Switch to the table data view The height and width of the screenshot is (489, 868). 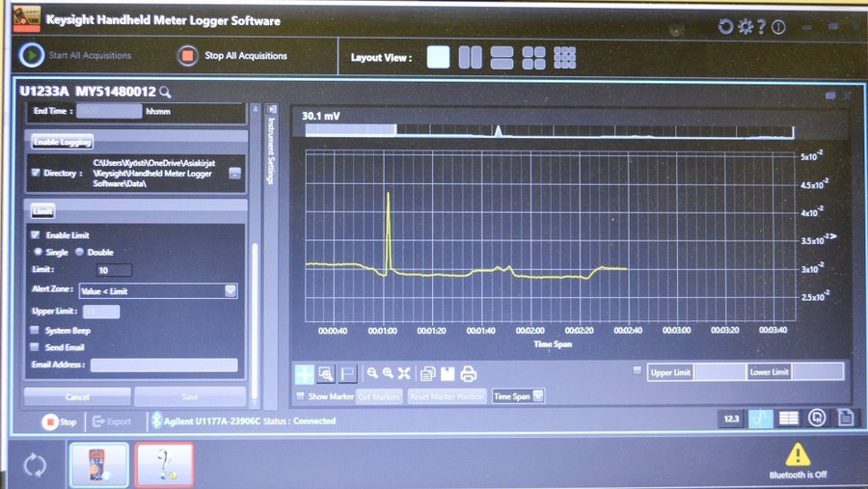pos(788,419)
